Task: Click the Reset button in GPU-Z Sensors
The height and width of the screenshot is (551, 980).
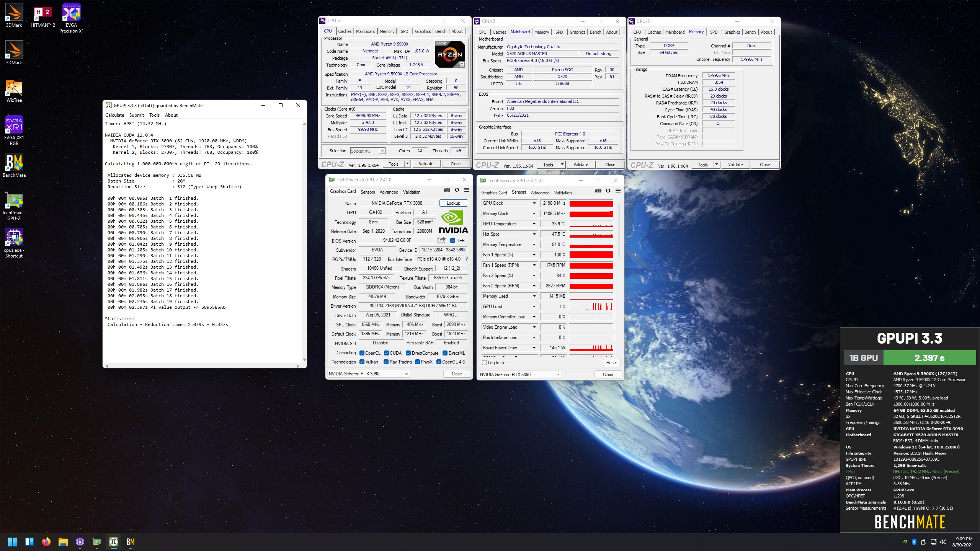Action: click(611, 363)
